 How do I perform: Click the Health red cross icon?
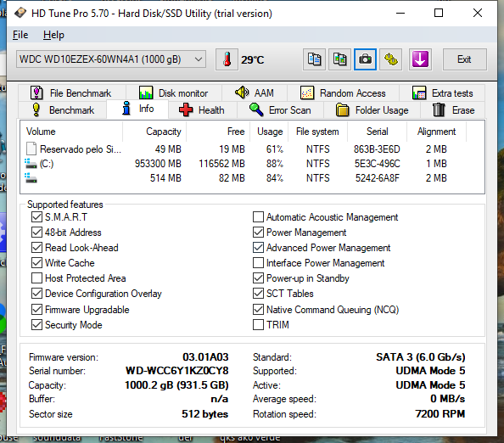(x=186, y=110)
